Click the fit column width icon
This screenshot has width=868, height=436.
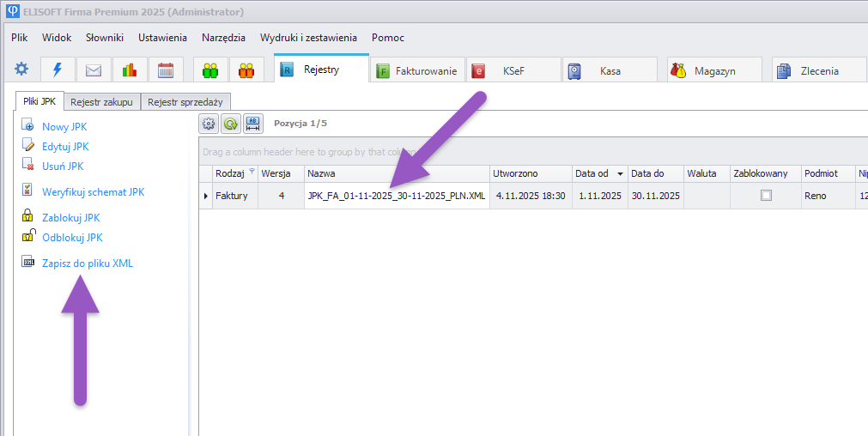[x=253, y=124]
